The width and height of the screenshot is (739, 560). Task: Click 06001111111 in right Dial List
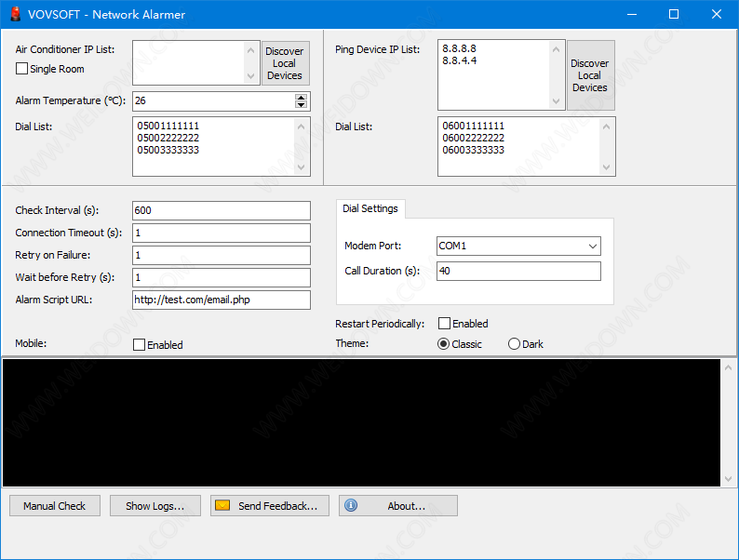(473, 126)
